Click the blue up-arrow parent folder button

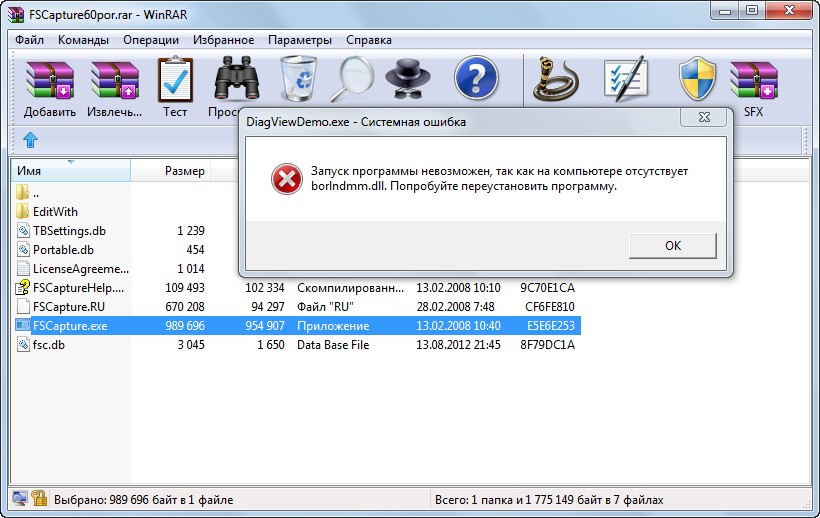click(x=30, y=140)
